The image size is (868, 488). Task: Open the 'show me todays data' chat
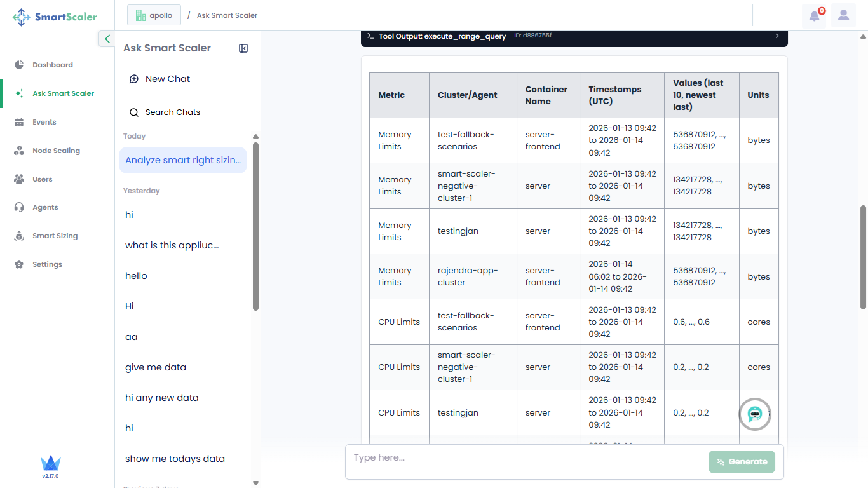pos(175,459)
